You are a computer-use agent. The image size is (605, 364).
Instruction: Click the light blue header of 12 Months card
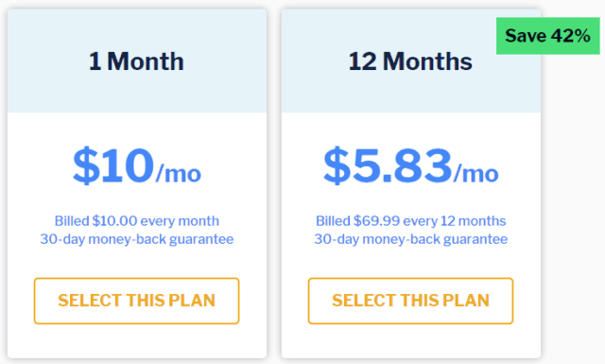click(x=411, y=61)
